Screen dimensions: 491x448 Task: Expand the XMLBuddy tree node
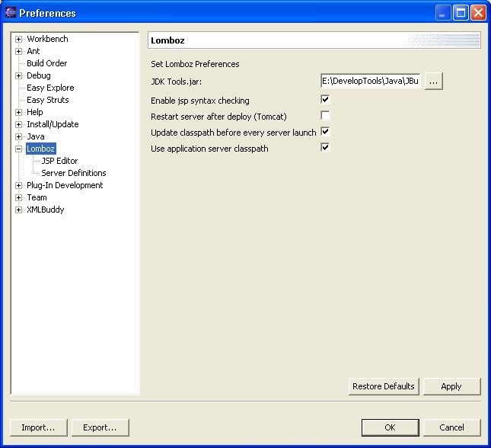pos(18,210)
